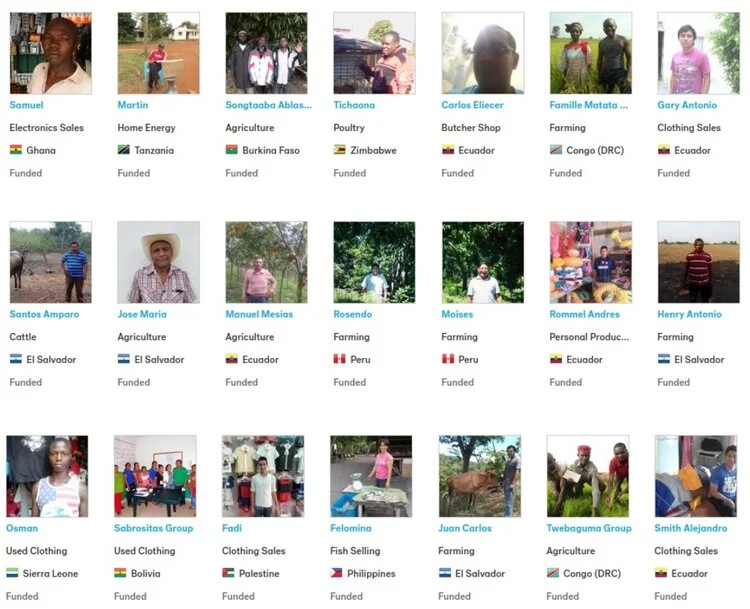Open Santos Amparo's cattle photo thumbnail

51,262
